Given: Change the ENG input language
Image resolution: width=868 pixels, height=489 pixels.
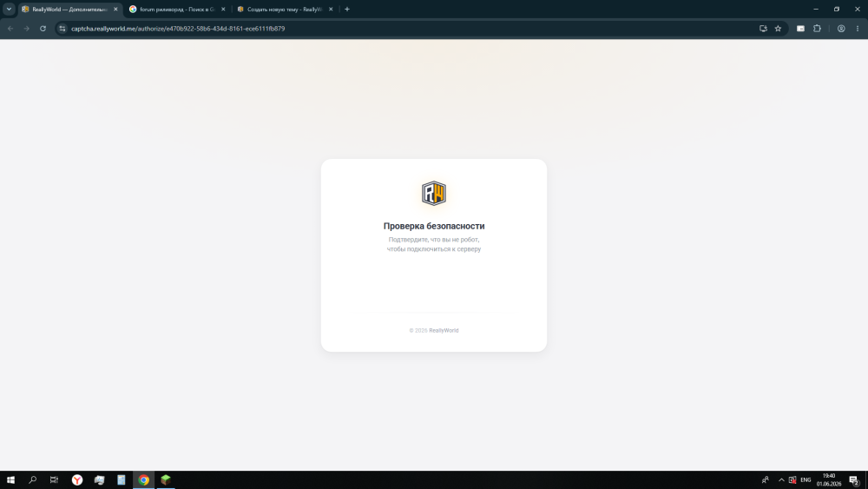Looking at the screenshot, I should click(x=806, y=480).
